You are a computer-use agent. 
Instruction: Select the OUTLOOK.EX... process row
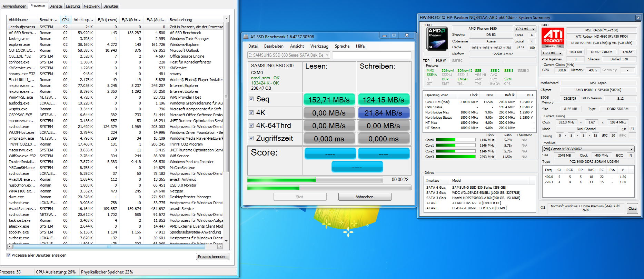115,50
